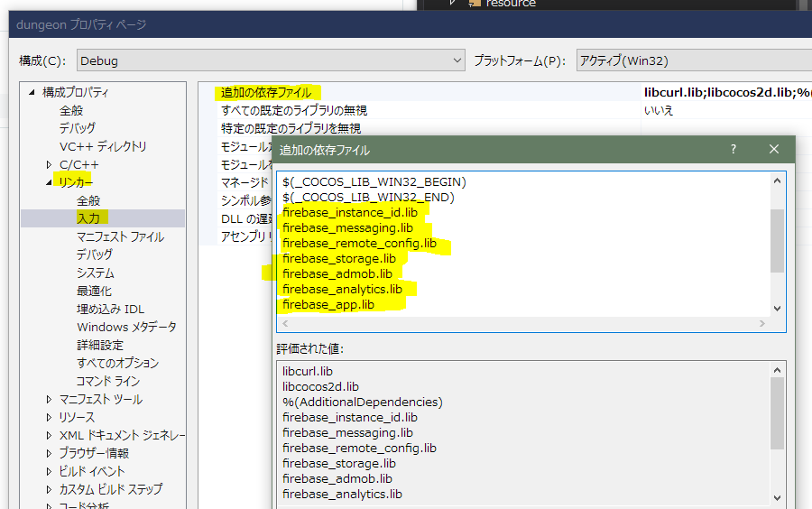Click the edit box scroll down arrow
This screenshot has width=812, height=509.
coord(777,309)
